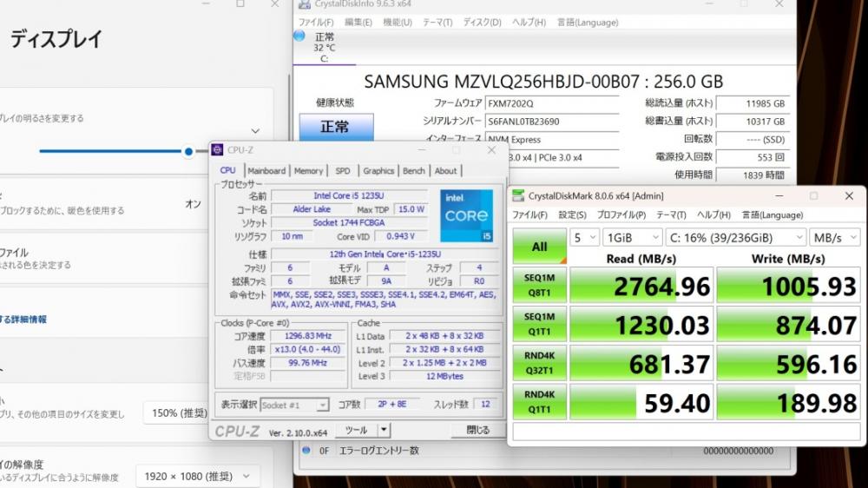The height and width of the screenshot is (488, 868).
Task: Click the brightness slider handle in display settings
Action: click(188, 151)
